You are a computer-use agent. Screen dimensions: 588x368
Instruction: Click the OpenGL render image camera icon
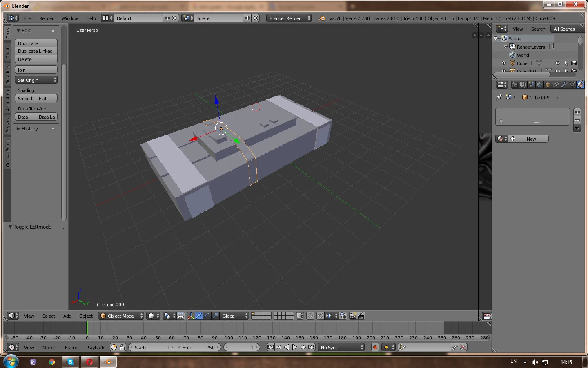click(x=353, y=316)
